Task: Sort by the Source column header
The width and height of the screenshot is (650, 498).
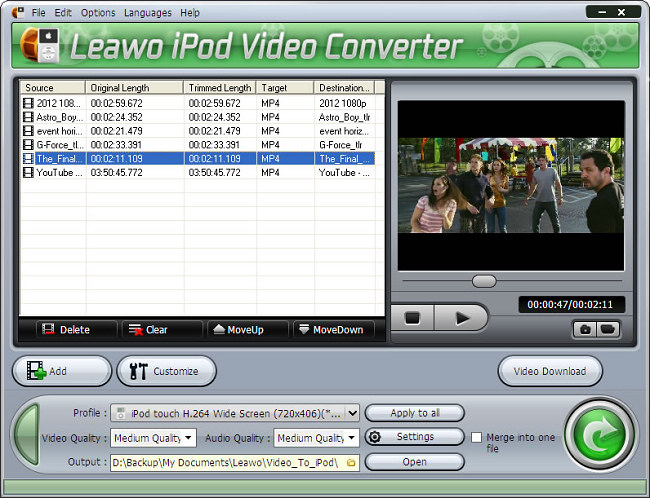Action: 53,87
